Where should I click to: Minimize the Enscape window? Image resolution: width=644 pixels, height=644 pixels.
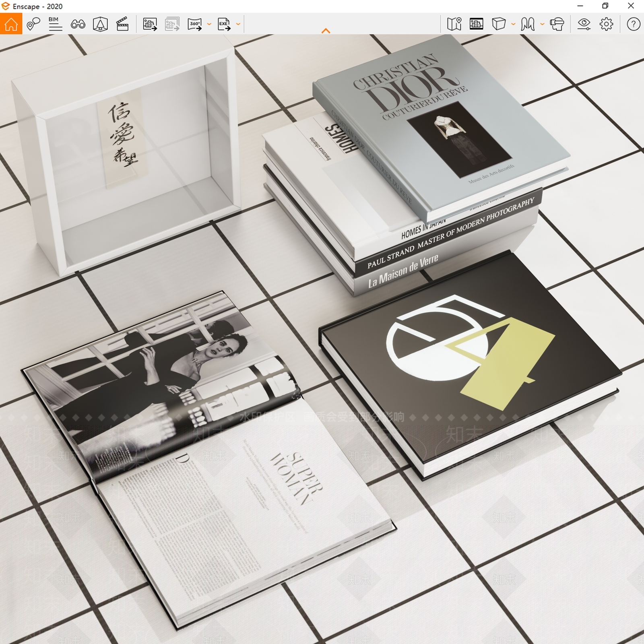pos(580,6)
